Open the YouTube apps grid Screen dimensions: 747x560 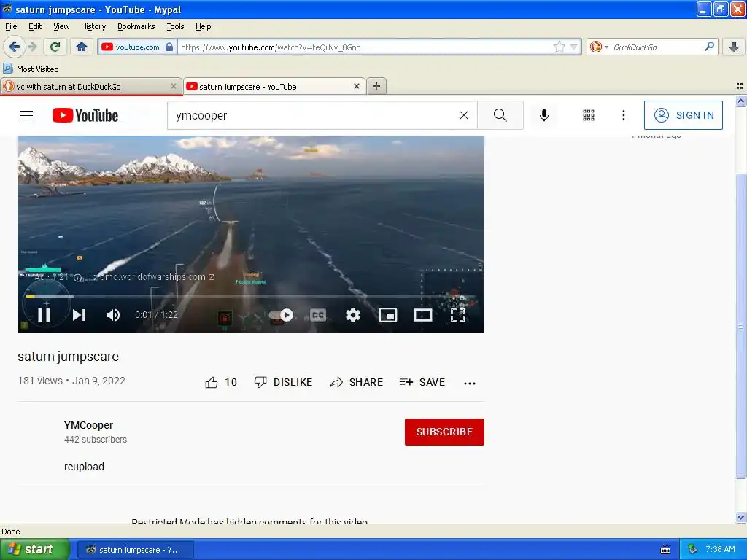point(589,115)
